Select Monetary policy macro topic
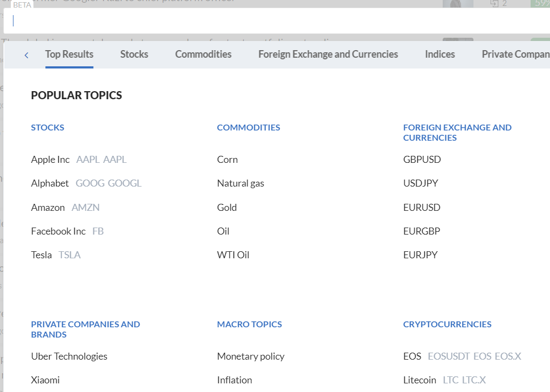The width and height of the screenshot is (550, 392). coord(250,356)
